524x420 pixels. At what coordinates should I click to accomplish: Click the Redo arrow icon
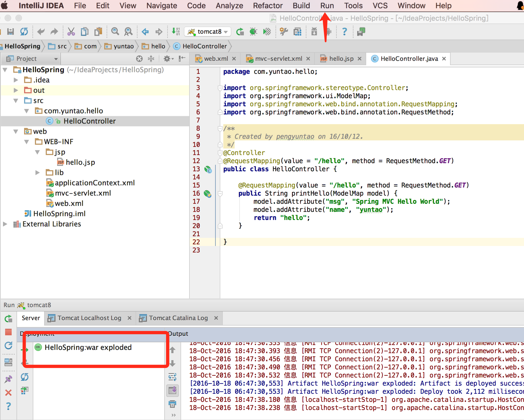[54, 32]
